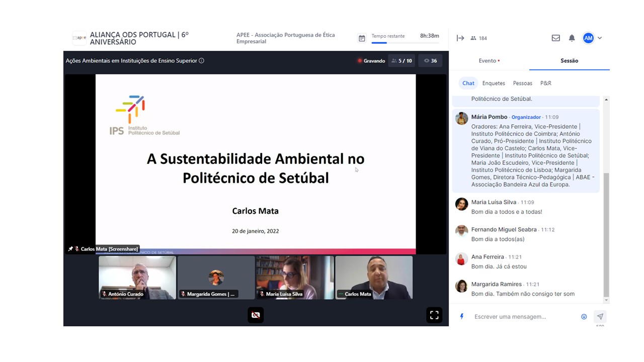Click the options dots on Carlos Mata tile

tap(341, 294)
